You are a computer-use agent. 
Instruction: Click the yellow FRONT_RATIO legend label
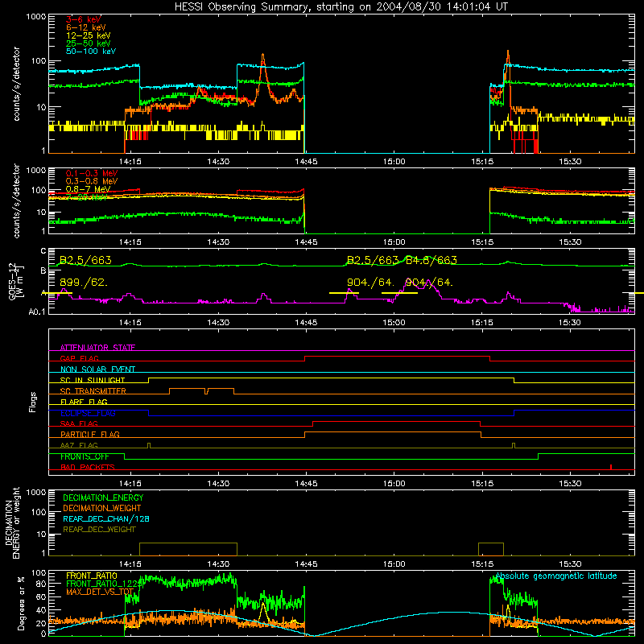coord(92,576)
